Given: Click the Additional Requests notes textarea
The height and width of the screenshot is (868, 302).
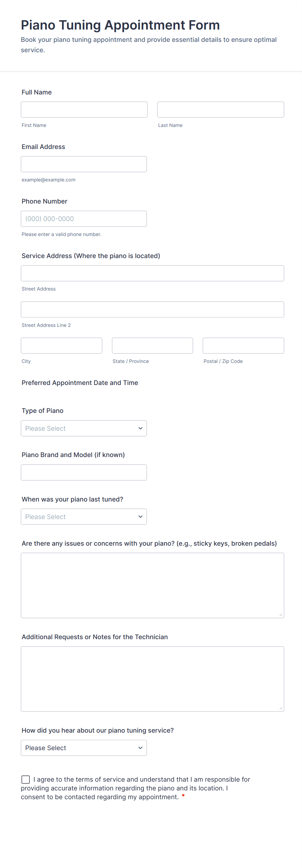Looking at the screenshot, I should point(152,679).
